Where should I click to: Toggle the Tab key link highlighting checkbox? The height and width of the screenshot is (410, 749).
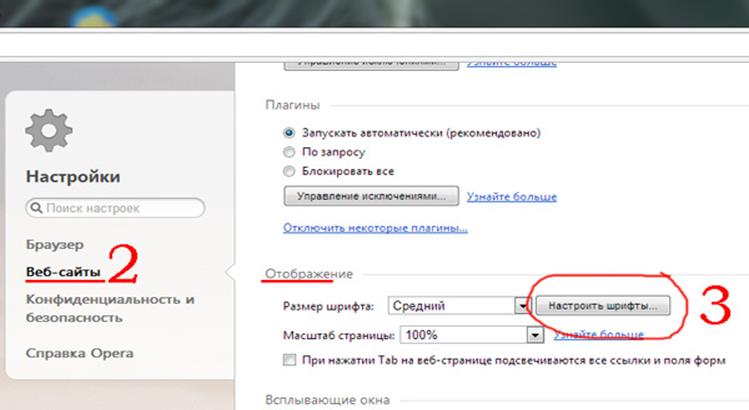pyautogui.click(x=290, y=360)
